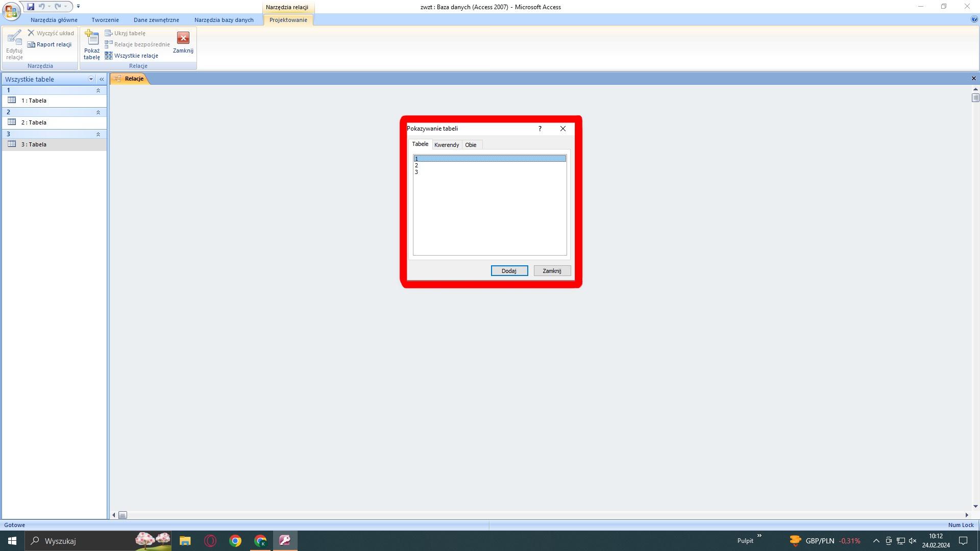980x551 pixels.
Task: Click the Redo arrow in Quick Access toolbar
Action: coord(58,7)
